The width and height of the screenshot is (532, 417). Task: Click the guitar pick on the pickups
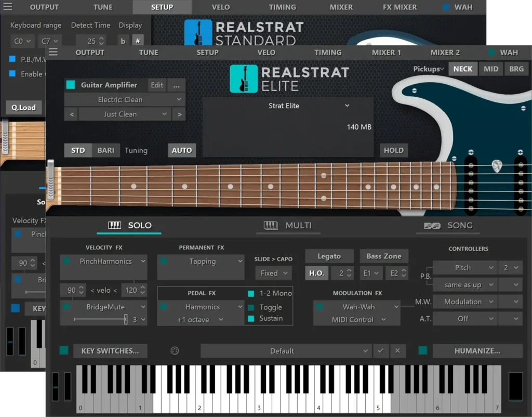point(497,166)
